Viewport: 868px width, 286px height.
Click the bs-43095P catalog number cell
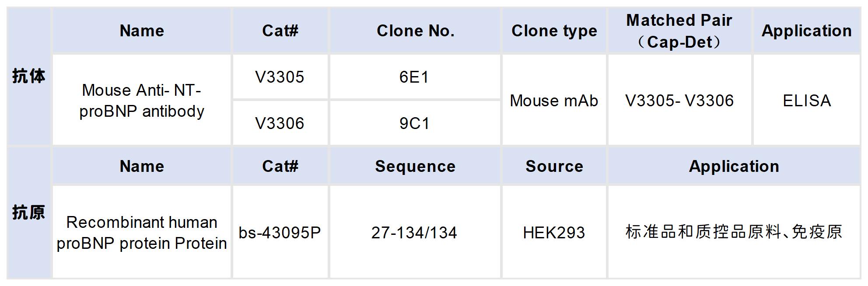click(x=280, y=232)
